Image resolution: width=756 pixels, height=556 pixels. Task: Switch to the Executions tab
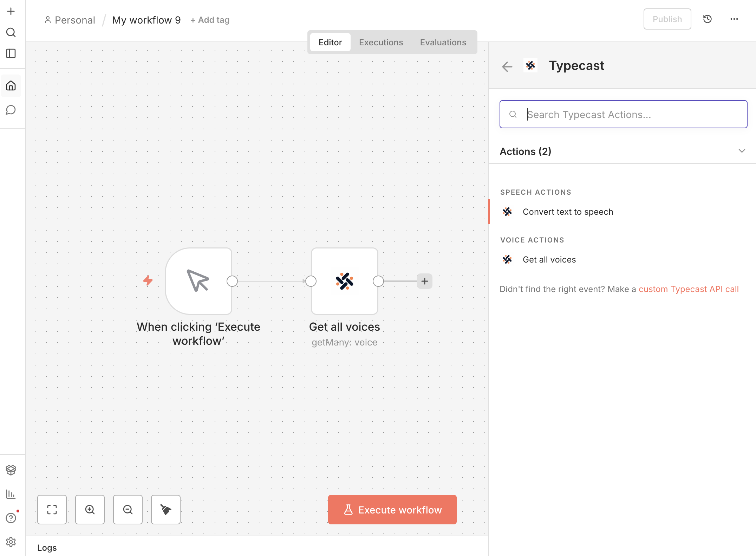[381, 42]
